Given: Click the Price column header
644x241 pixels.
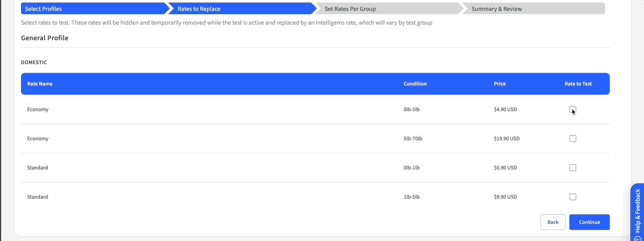Looking at the screenshot, I should coord(500,84).
